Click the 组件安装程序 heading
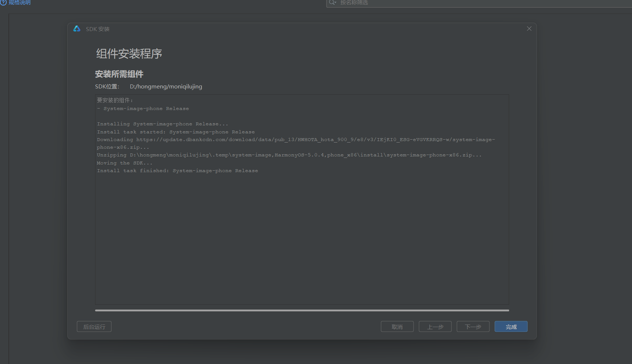 (x=129, y=54)
